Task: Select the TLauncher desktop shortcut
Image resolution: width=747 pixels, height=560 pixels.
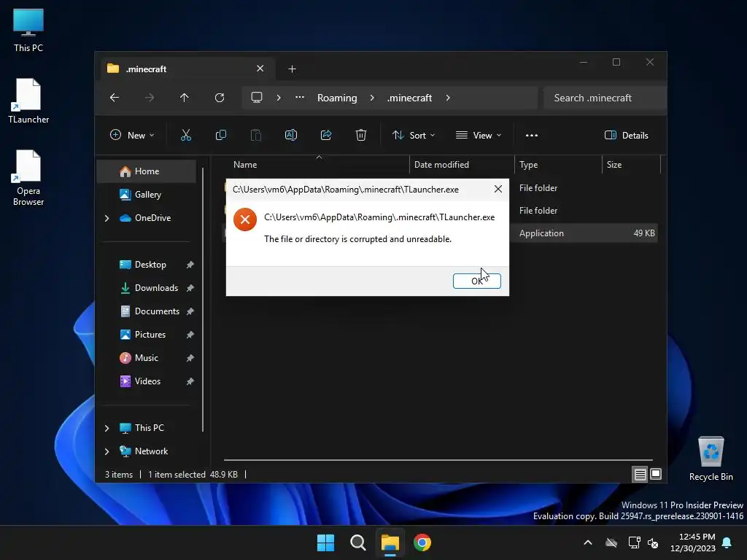Action: click(28, 101)
